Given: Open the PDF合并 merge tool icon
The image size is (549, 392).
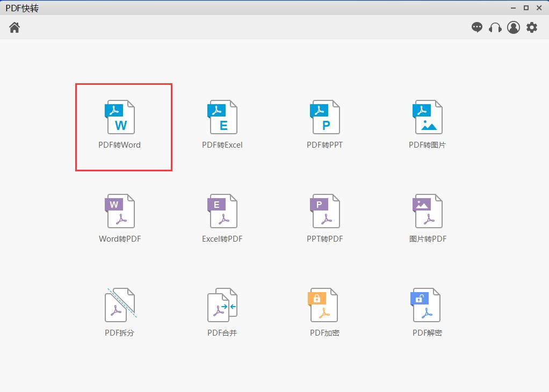Looking at the screenshot, I should tap(222, 305).
